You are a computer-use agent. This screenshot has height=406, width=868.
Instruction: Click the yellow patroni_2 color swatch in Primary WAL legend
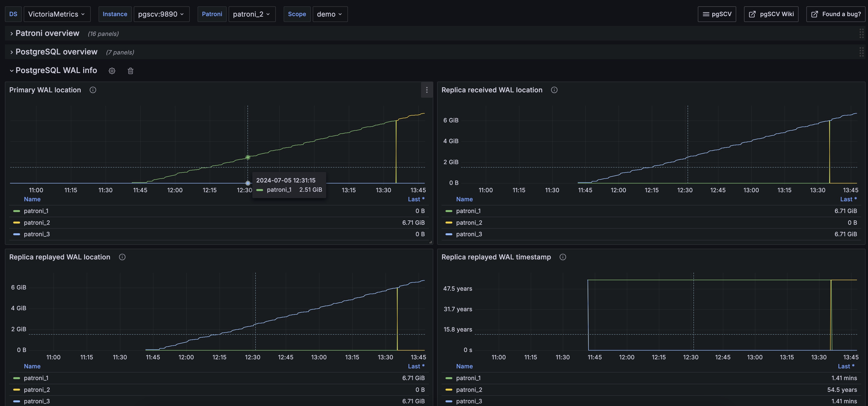coord(17,223)
